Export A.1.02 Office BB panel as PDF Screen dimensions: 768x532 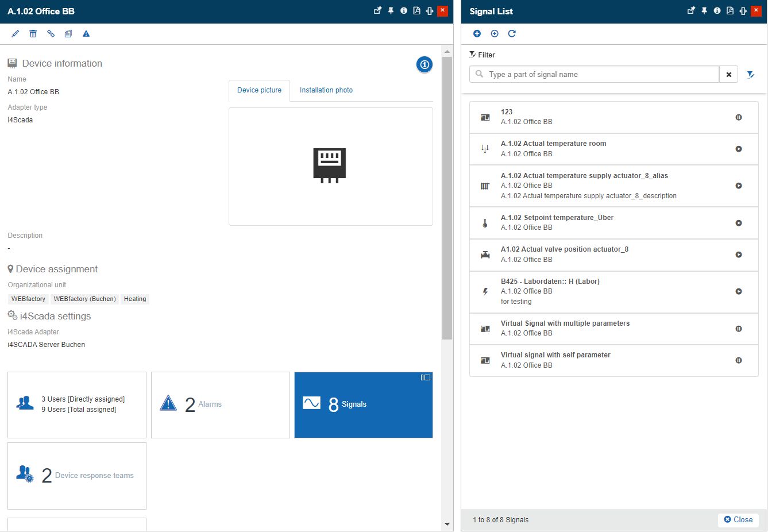[x=416, y=11]
